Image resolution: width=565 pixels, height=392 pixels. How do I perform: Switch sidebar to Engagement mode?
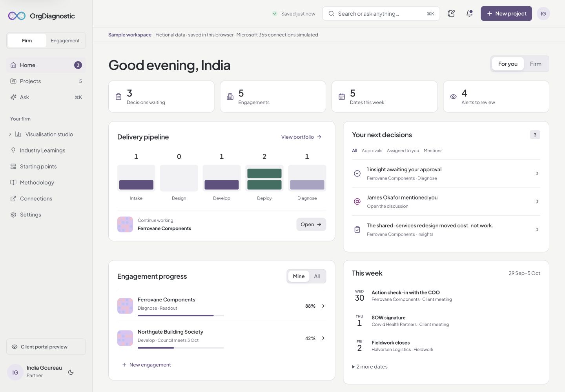point(65,41)
